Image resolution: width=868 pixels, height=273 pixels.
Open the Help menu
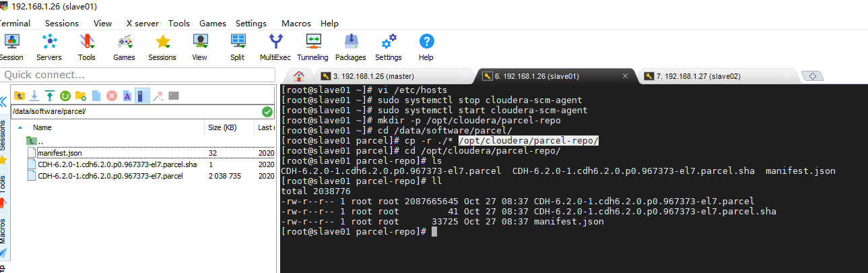coord(330,23)
